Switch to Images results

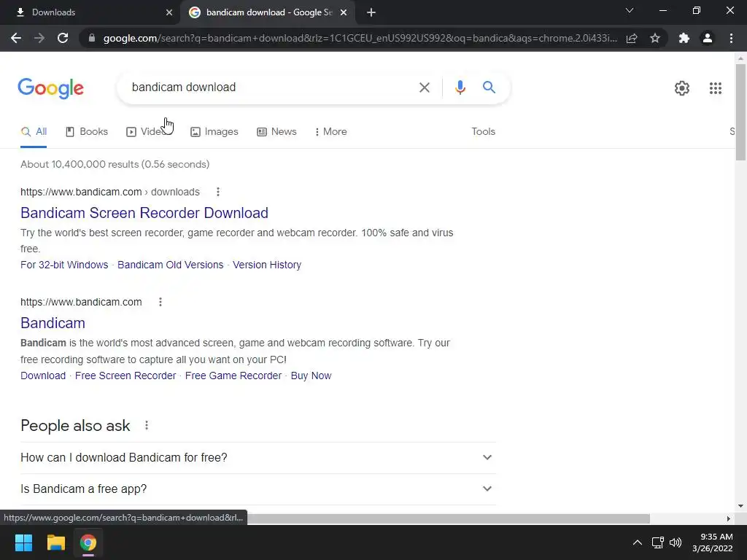tap(214, 132)
